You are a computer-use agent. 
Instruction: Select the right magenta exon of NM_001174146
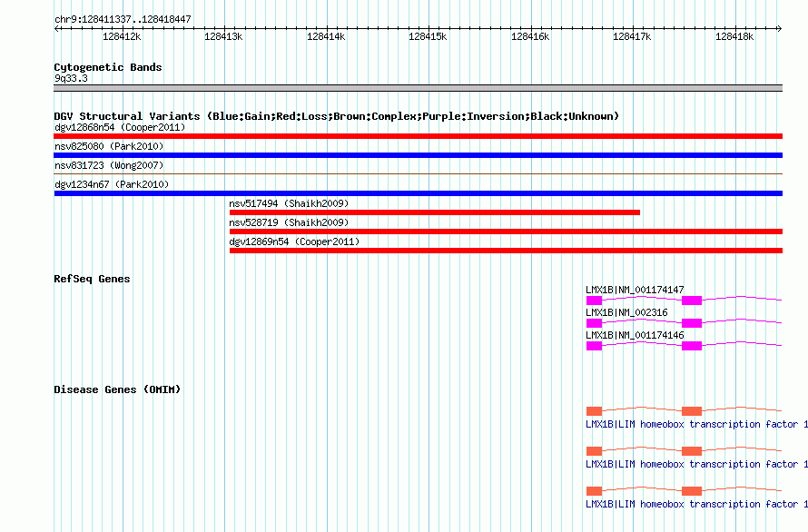coord(692,346)
